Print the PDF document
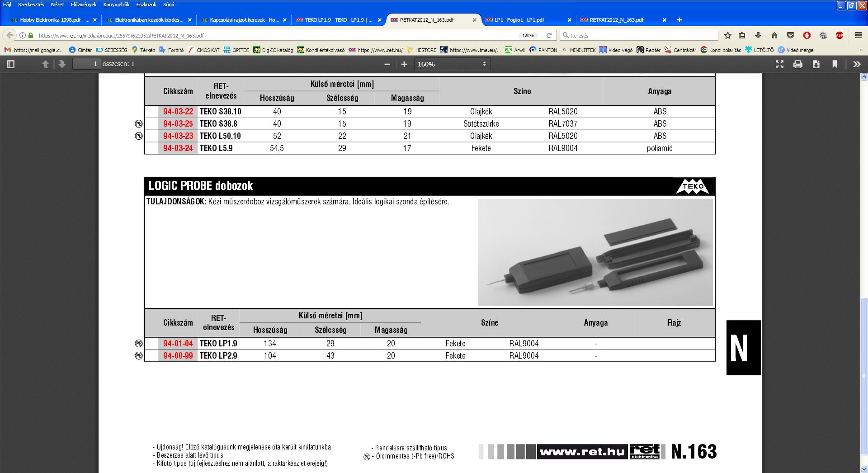This screenshot has height=473, width=868. click(798, 64)
